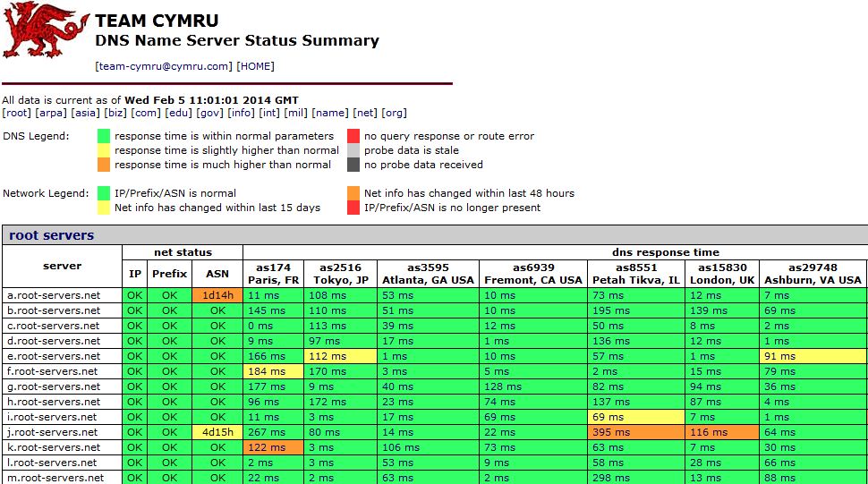Open the team-cymru@cymru.com email link

point(163,66)
